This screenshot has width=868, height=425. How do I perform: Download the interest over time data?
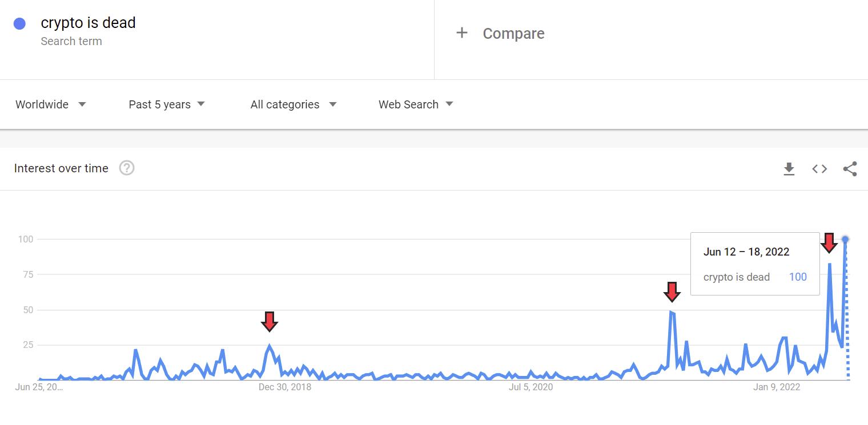[789, 168]
